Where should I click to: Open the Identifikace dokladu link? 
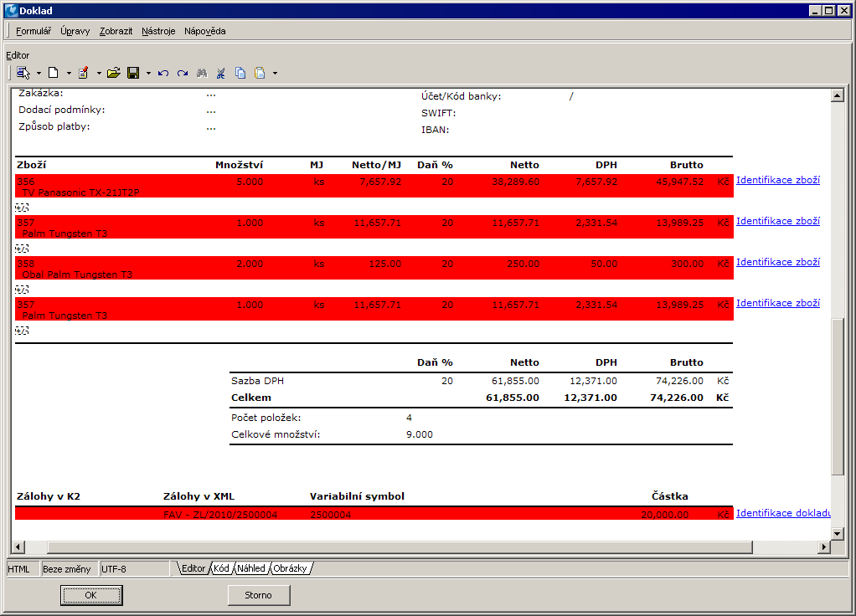pyautogui.click(x=782, y=513)
